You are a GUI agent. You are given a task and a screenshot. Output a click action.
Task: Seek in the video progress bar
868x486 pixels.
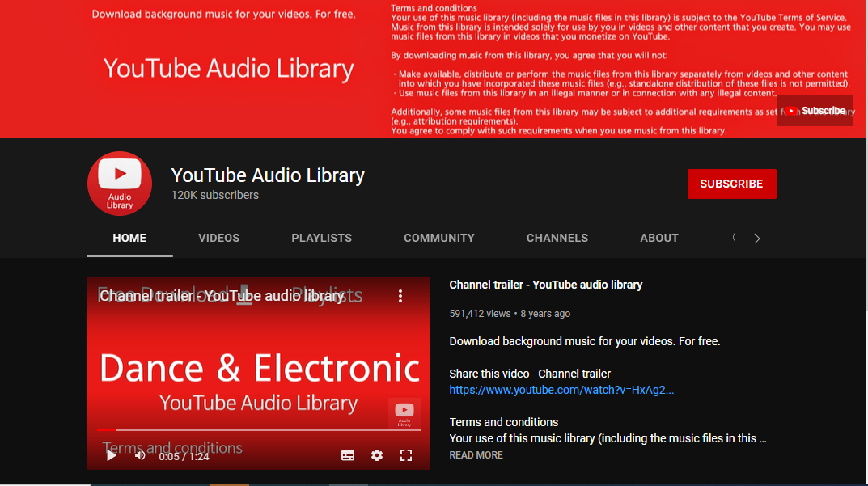pos(259,429)
